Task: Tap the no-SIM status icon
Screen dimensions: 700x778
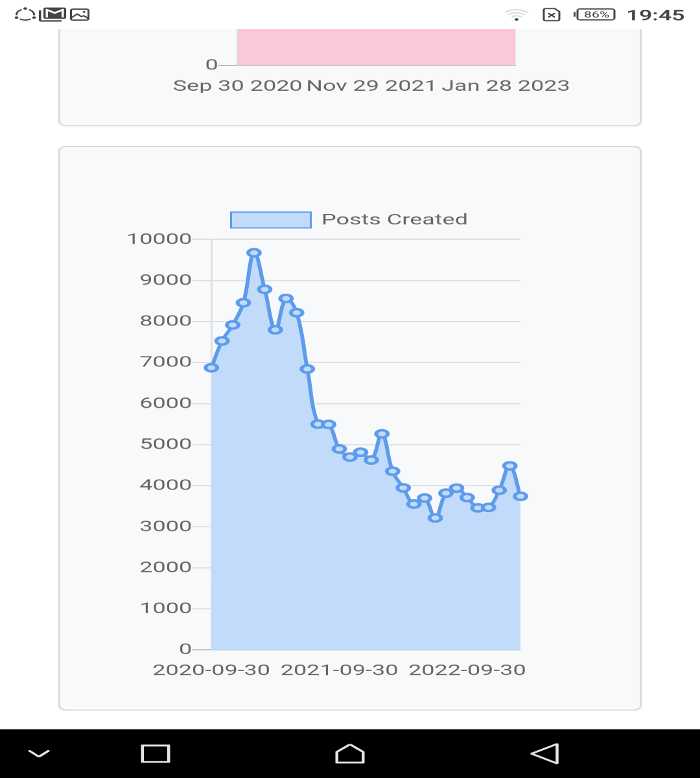Action: tap(552, 14)
